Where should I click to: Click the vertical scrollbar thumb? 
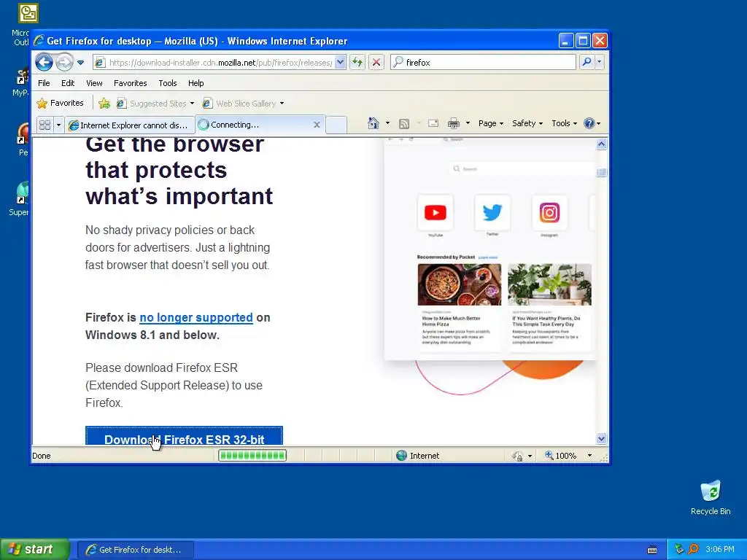[601, 173]
